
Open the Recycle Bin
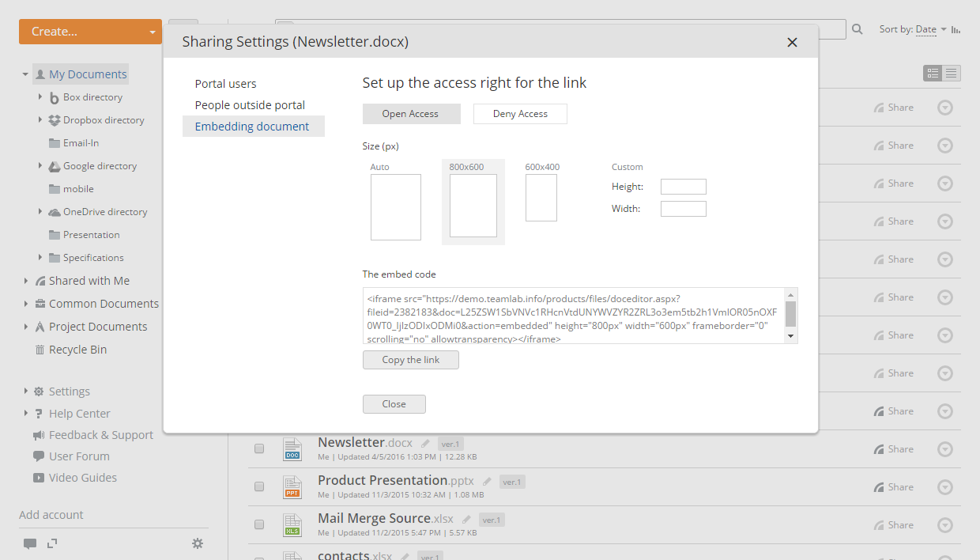[77, 350]
